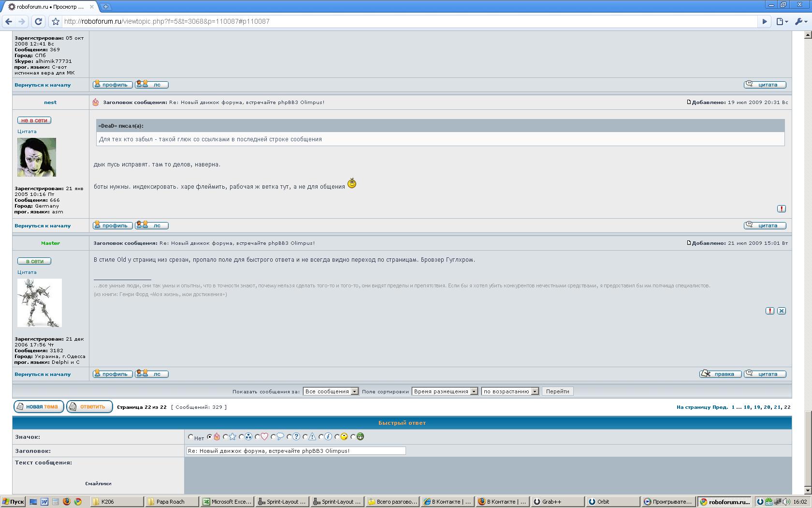812x508 pixels.
Task: Click Master's robot avatar image
Action: 40,303
